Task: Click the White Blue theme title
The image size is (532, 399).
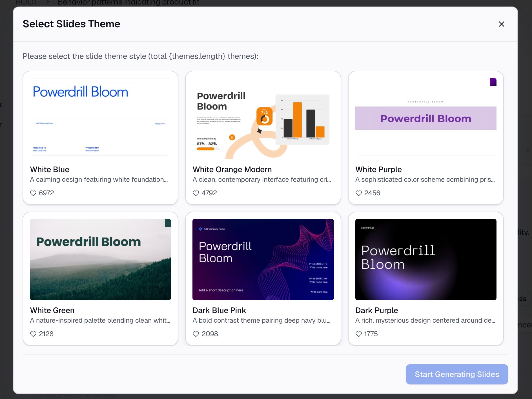Action: [50, 169]
